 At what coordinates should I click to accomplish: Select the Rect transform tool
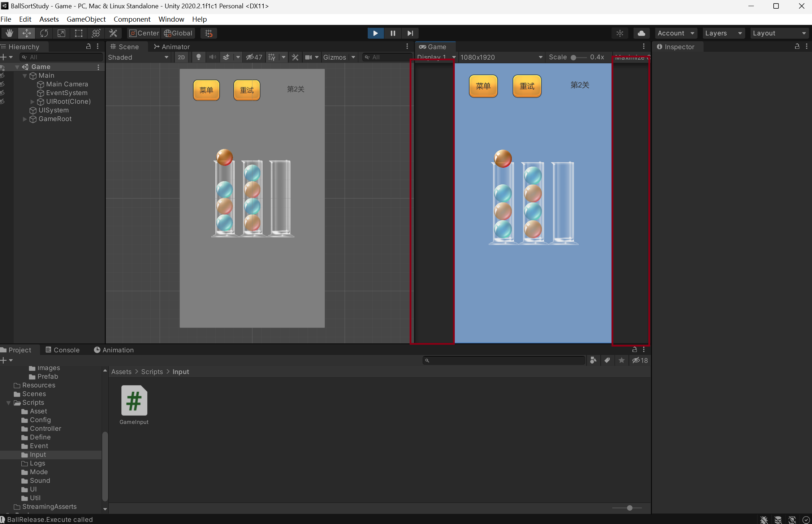pyautogui.click(x=79, y=33)
